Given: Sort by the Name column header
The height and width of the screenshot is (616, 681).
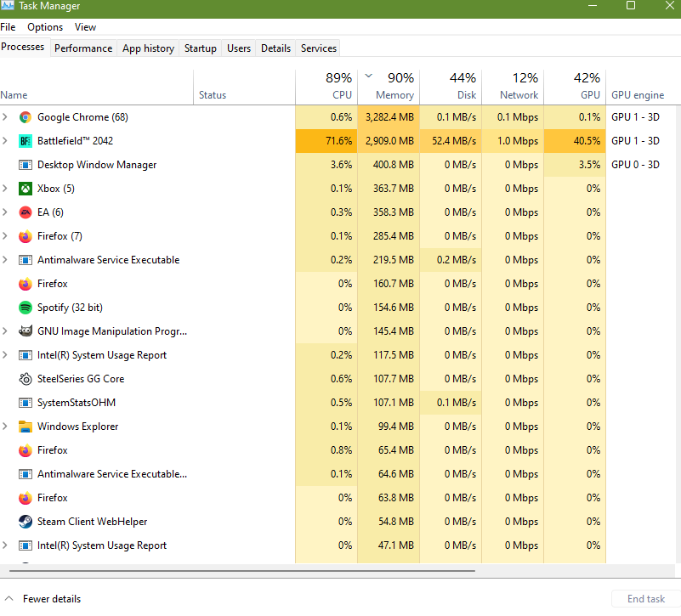Looking at the screenshot, I should pyautogui.click(x=96, y=87).
